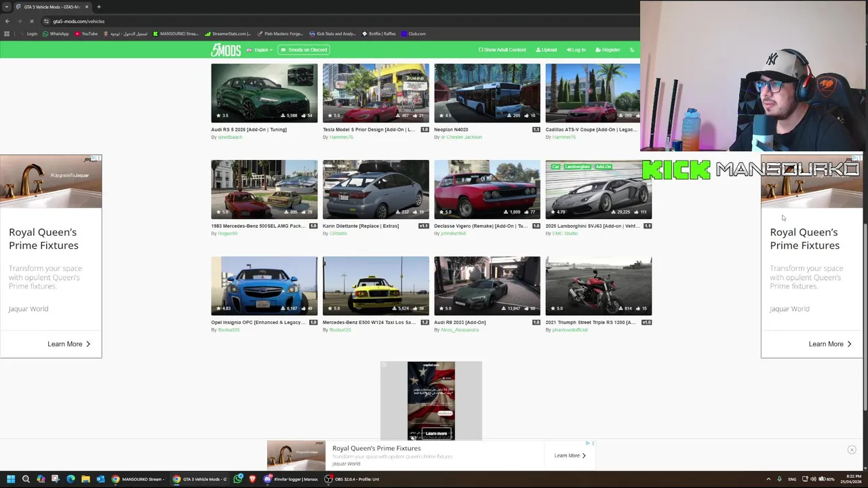The height and width of the screenshot is (488, 868).
Task: Click the Lamborghini tag on SVJ63 card
Action: 578,167
